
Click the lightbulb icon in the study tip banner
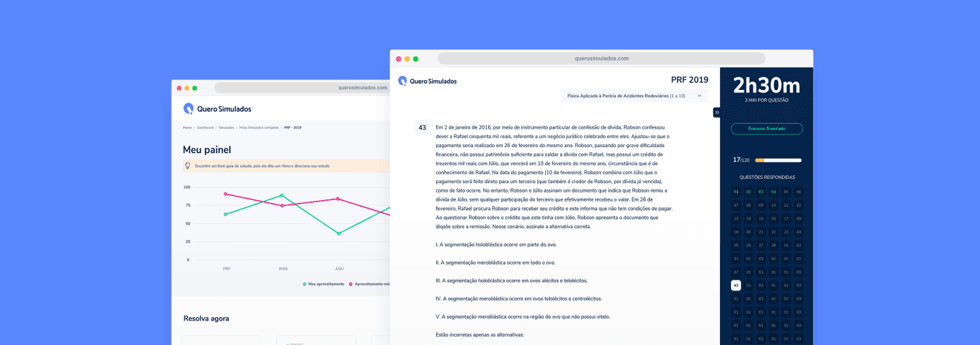click(188, 165)
